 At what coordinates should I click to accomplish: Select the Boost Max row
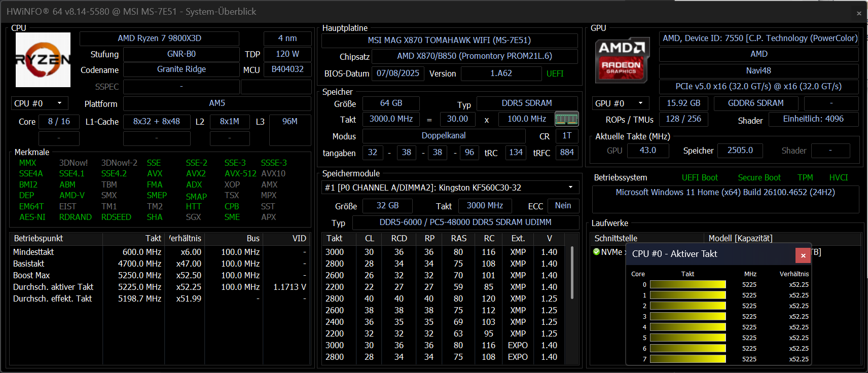[x=160, y=275]
